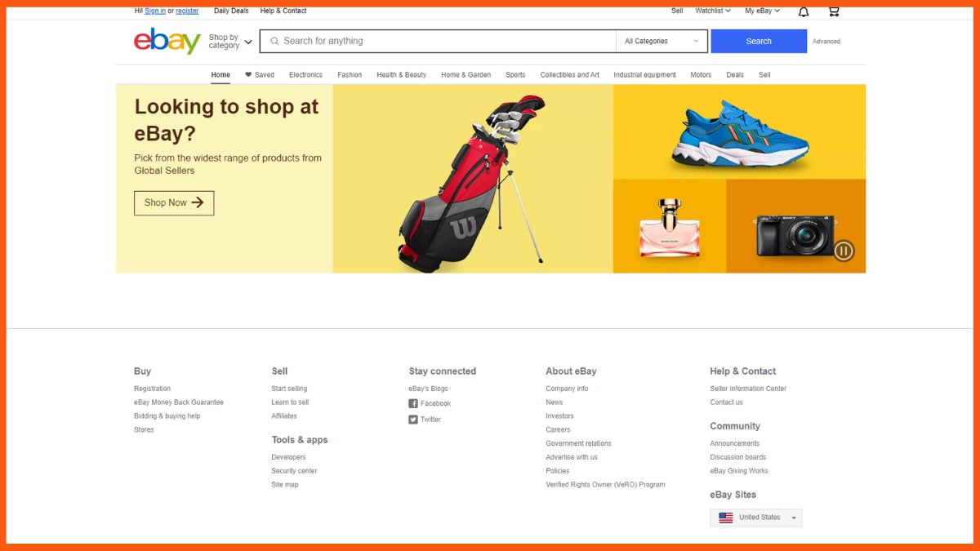Click the Facebook icon in the footer

[x=413, y=403]
